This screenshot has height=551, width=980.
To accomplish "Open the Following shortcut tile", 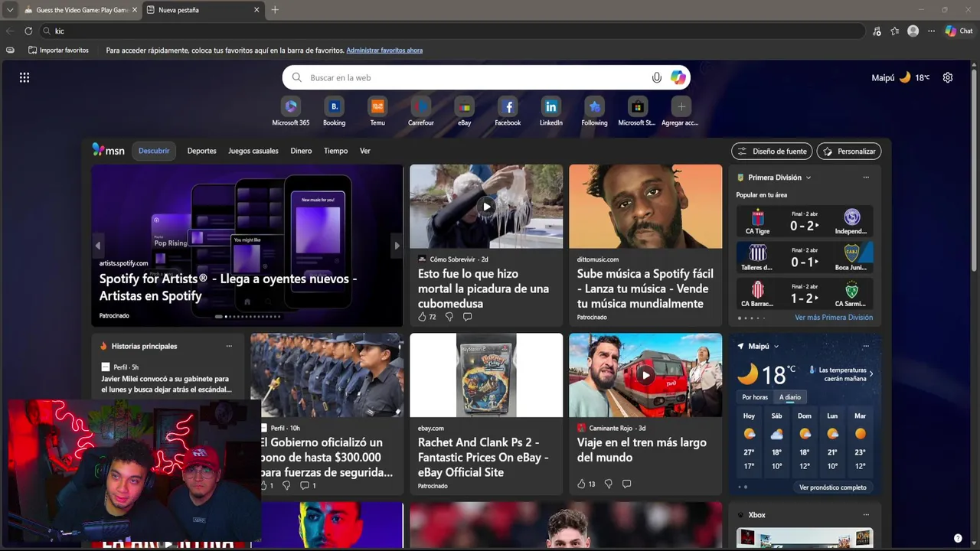I will coord(594,112).
